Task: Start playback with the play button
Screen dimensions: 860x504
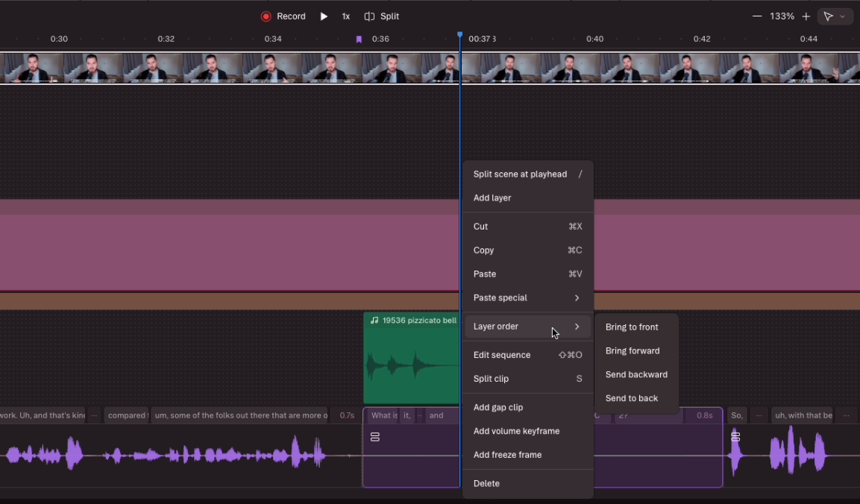Action: click(324, 16)
